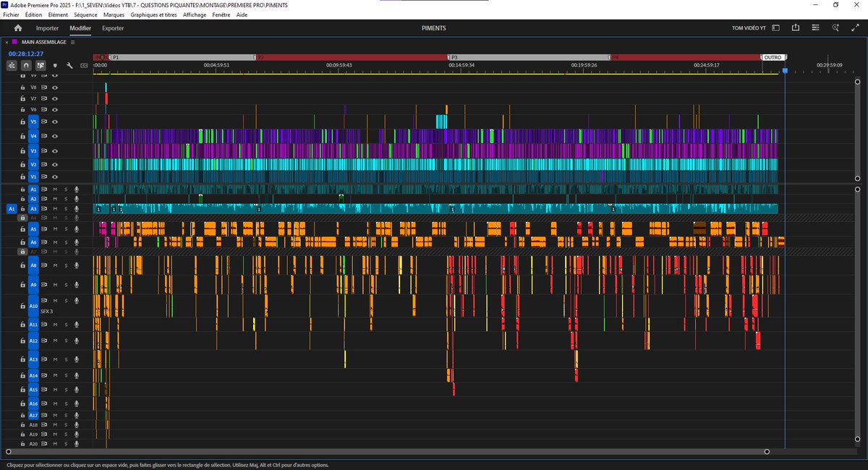This screenshot has height=470, width=868.
Task: Open timeline display settings wrench
Action: (x=69, y=65)
